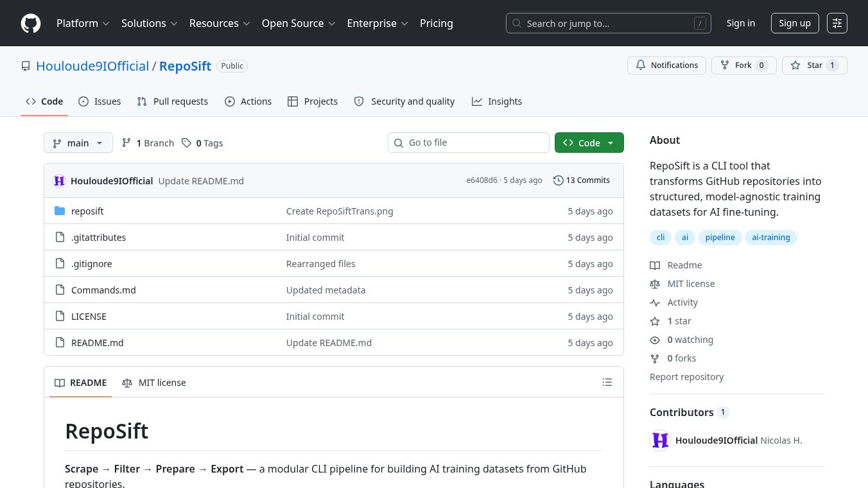Open the green Code dropdown

(x=589, y=143)
